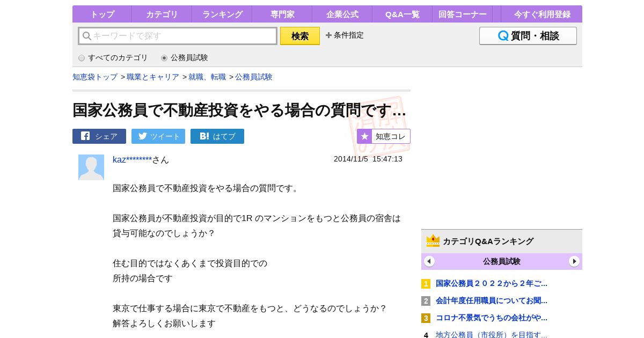Image resolution: width=644 pixels, height=338 pixels.
Task: Show next ranking category arrow
Action: (x=574, y=261)
